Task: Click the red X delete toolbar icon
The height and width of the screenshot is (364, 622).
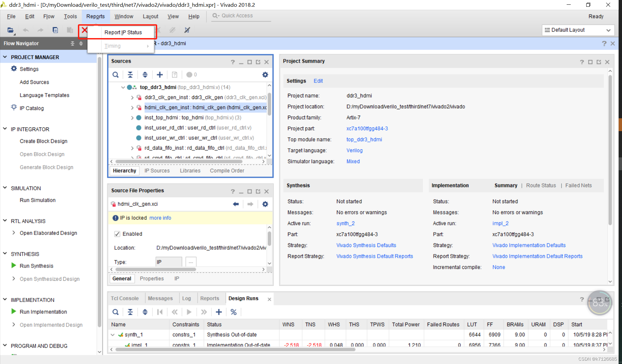Action: click(x=84, y=30)
